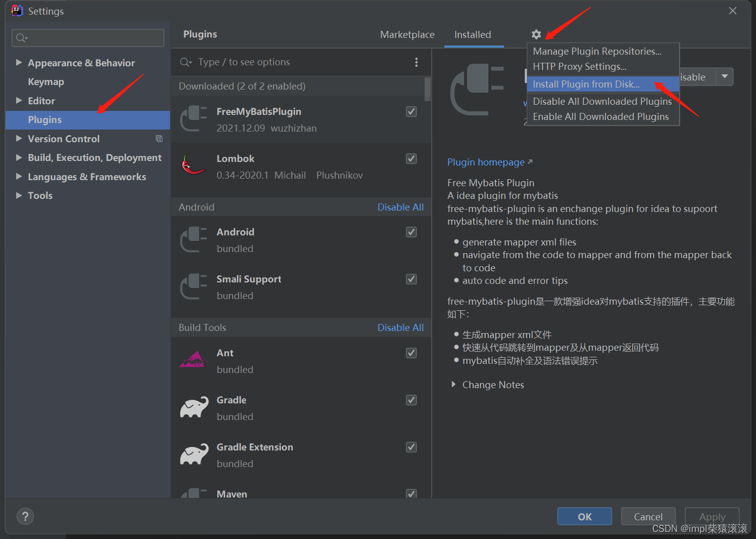
Task: Expand the Change Notes section
Action: point(453,385)
